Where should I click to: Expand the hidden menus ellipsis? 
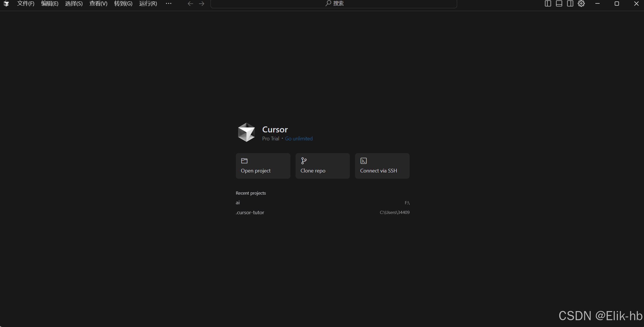168,4
